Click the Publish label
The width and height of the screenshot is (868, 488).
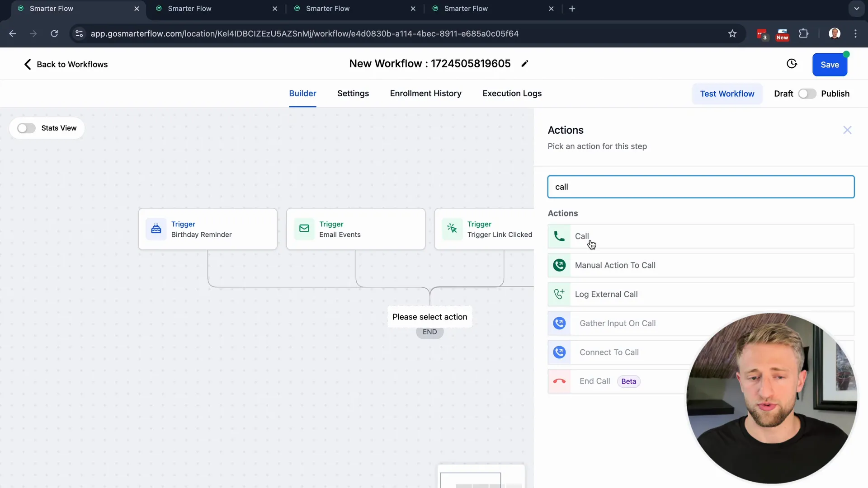point(835,94)
